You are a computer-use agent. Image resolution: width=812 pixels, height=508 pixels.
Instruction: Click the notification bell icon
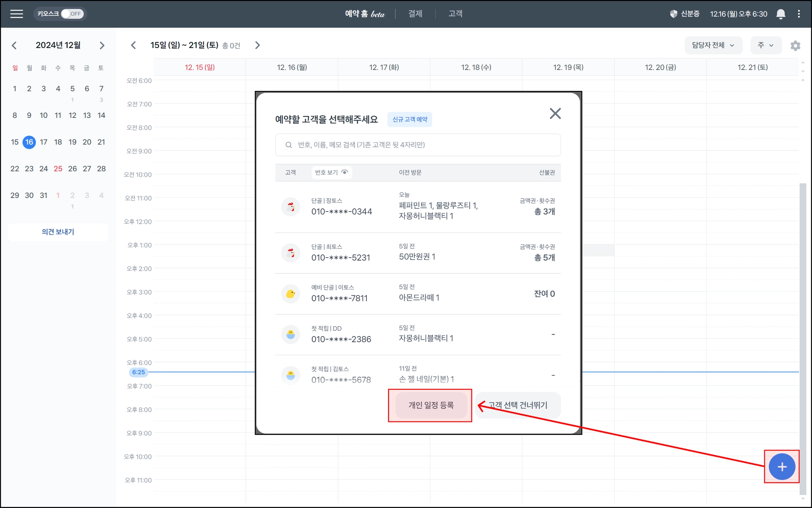pos(780,14)
